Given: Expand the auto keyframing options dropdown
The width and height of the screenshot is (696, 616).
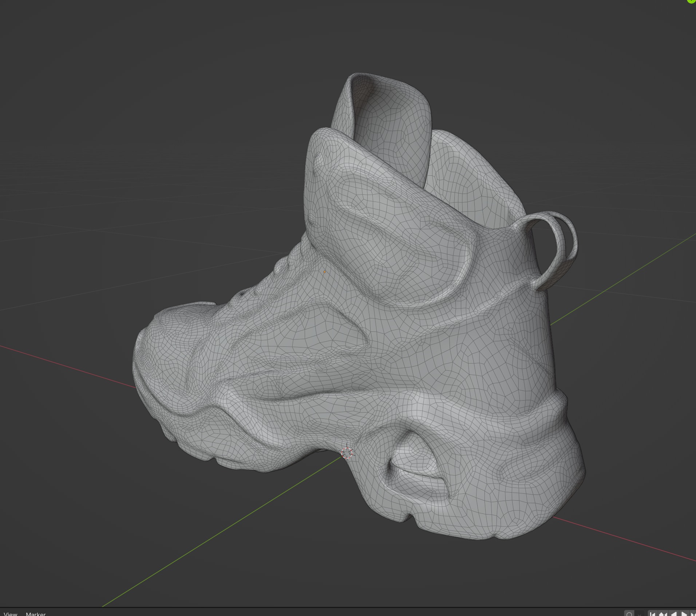Looking at the screenshot, I should point(639,613).
